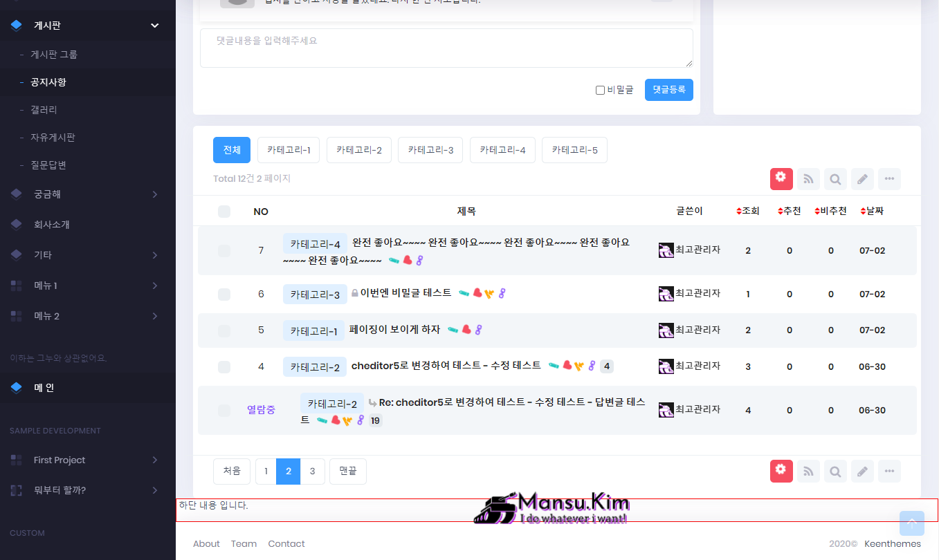Open the more options ellipsis below the list
939x560 pixels.
click(889, 472)
